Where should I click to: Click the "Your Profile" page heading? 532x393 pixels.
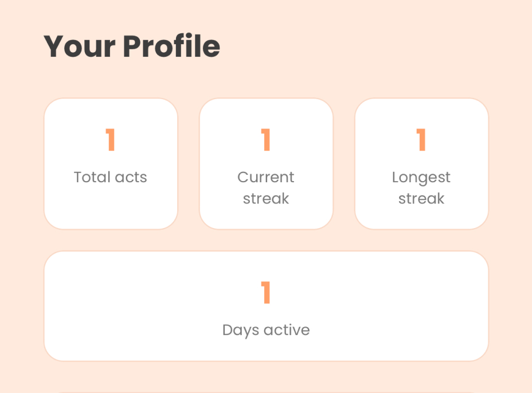tap(132, 46)
